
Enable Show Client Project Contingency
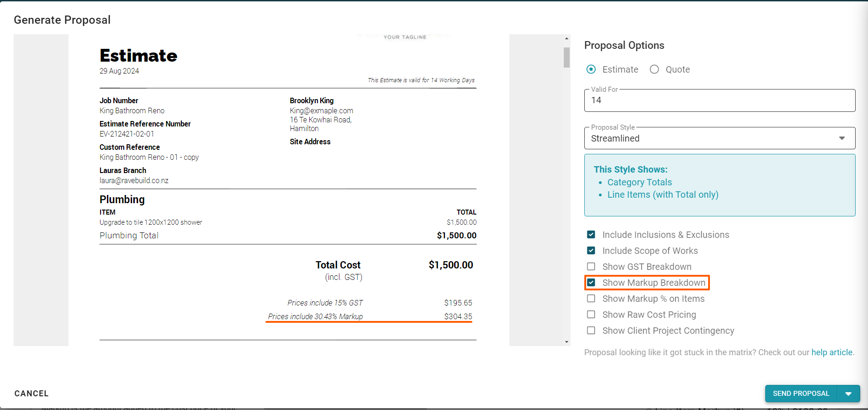[x=591, y=331]
